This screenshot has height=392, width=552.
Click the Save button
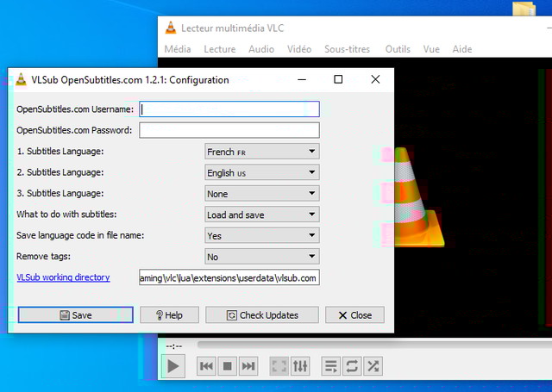[x=75, y=314]
